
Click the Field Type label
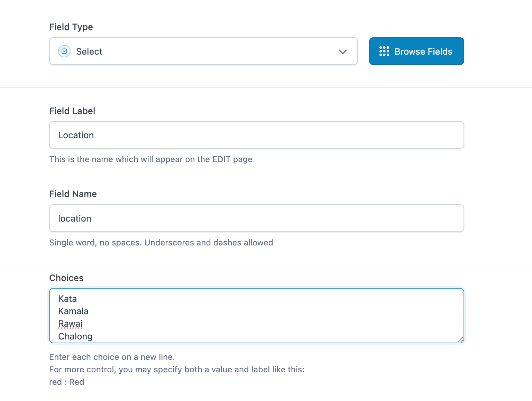(x=71, y=27)
